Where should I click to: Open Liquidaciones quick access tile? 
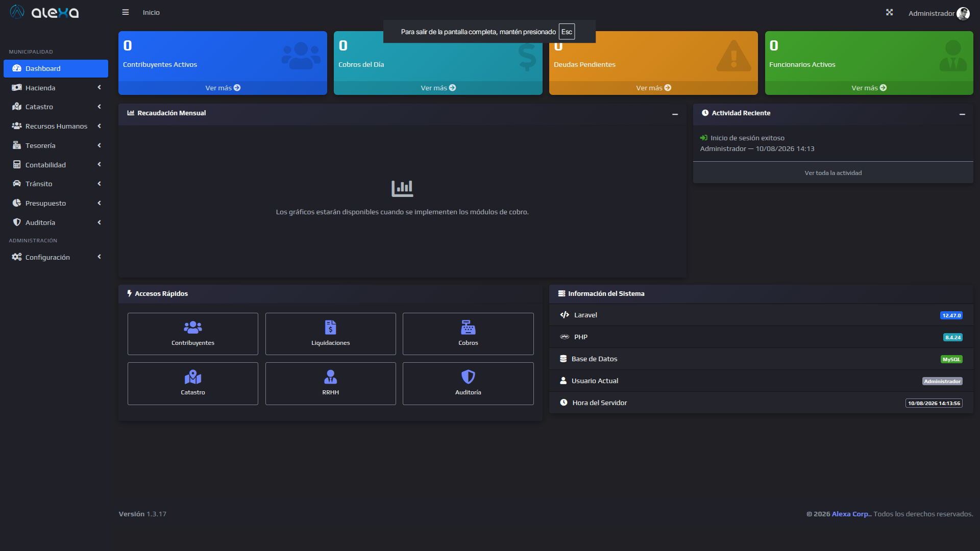pyautogui.click(x=331, y=334)
